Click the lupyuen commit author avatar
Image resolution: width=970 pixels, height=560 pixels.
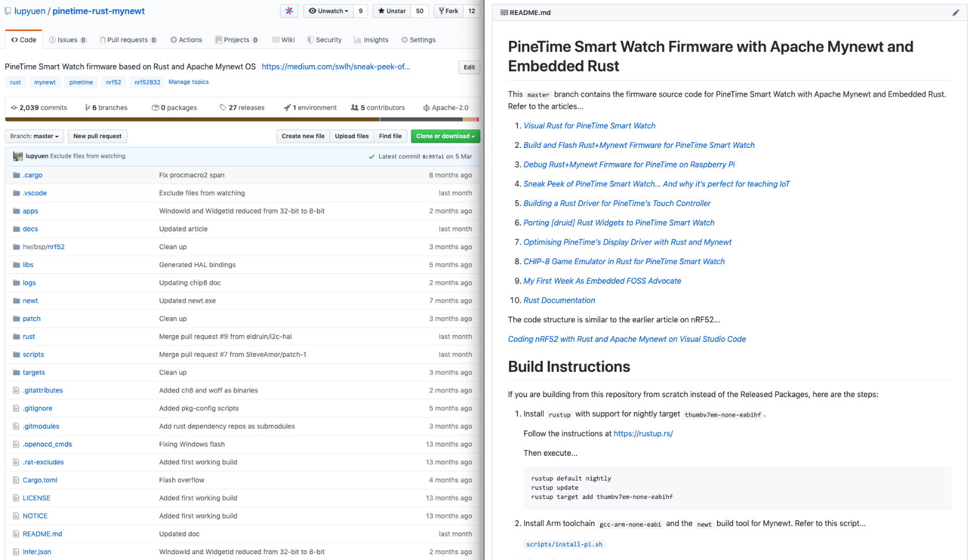18,156
